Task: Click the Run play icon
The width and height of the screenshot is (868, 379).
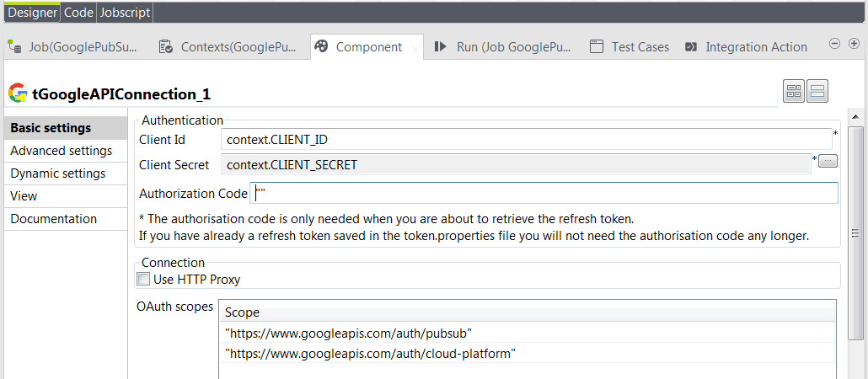Action: [440, 46]
